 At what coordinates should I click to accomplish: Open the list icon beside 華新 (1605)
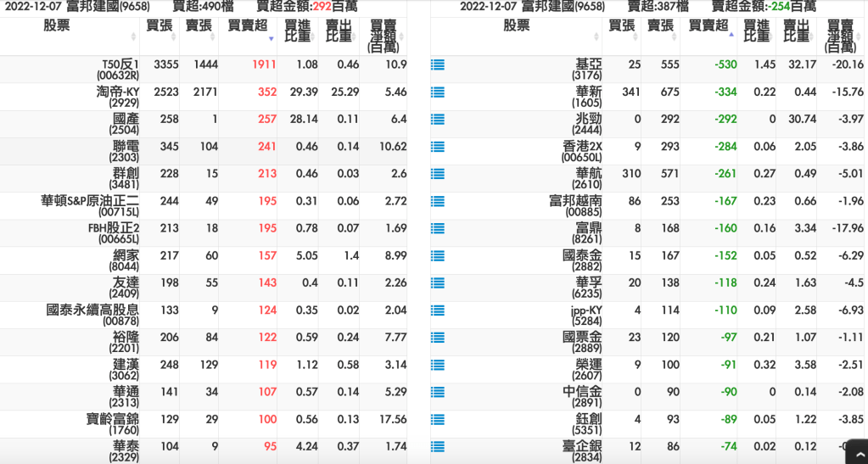437,92
